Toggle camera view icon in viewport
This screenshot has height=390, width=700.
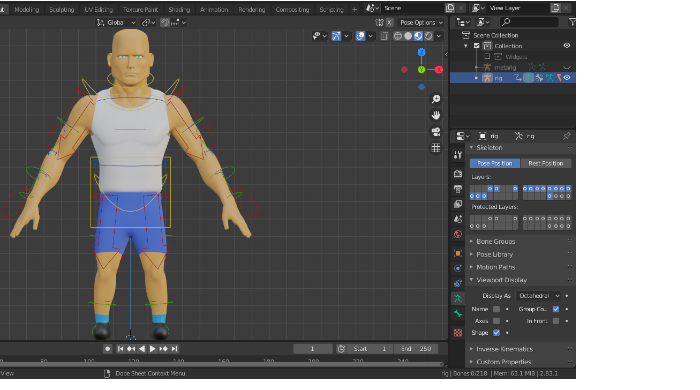pos(436,132)
